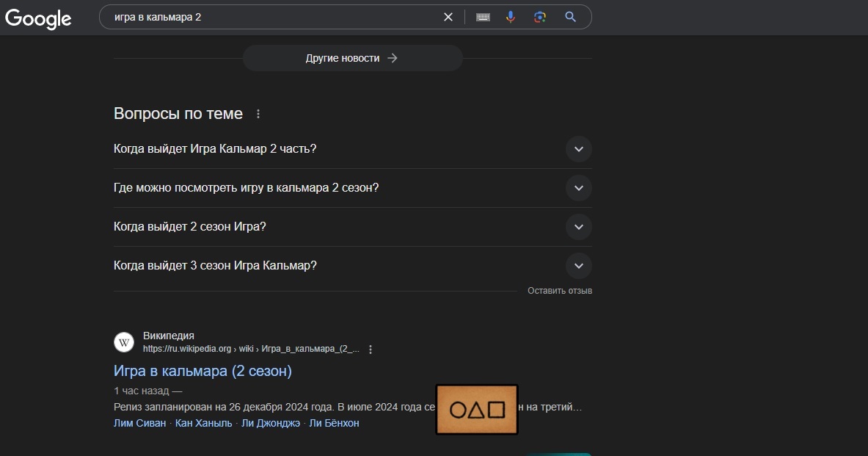Click the Wikipedia favicon in the result
868x456 pixels.
[x=124, y=342]
